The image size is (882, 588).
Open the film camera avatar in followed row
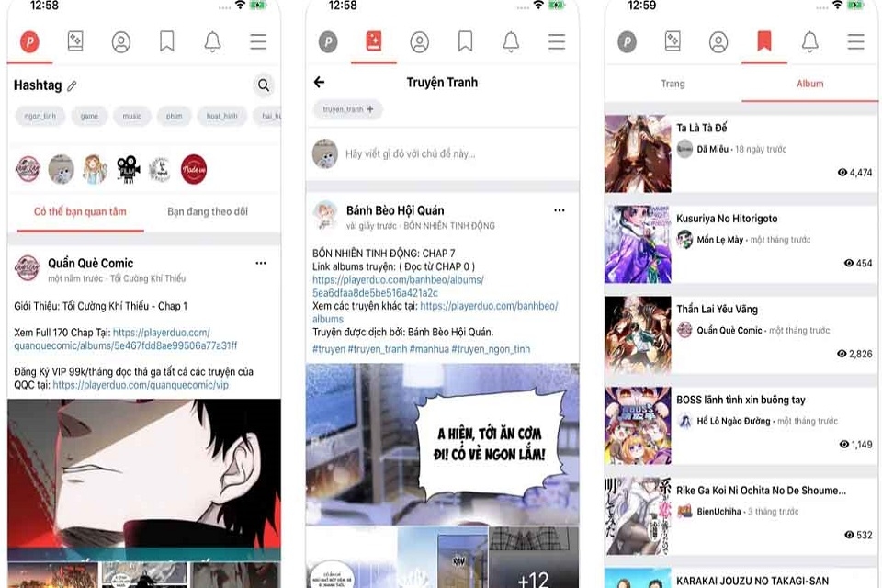(129, 169)
